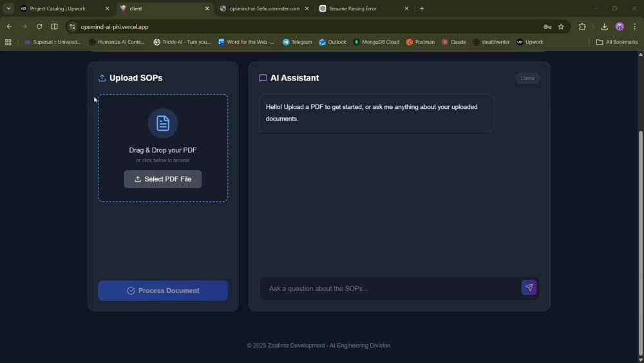Open a new browser tab

[x=422, y=8]
